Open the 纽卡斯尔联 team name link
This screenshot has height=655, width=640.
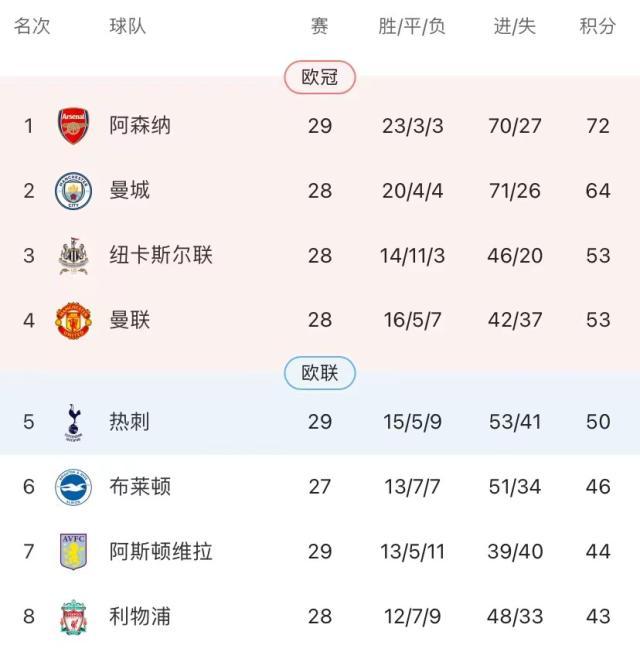161,256
